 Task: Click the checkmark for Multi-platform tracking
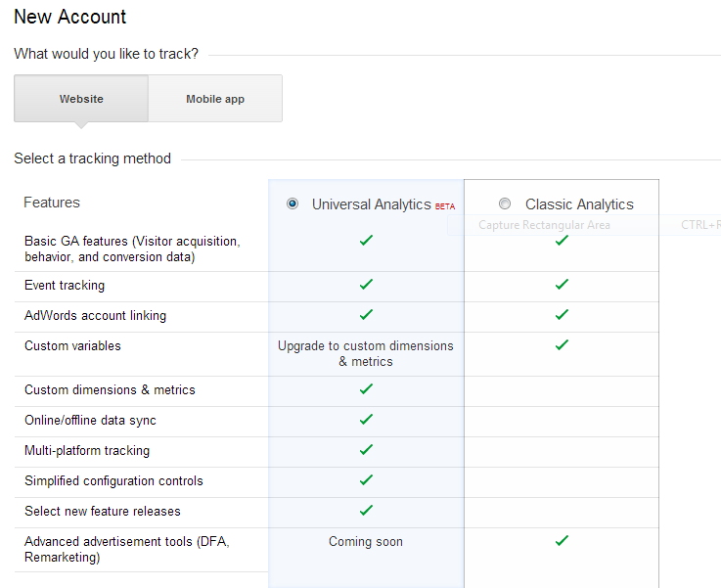pos(366,450)
